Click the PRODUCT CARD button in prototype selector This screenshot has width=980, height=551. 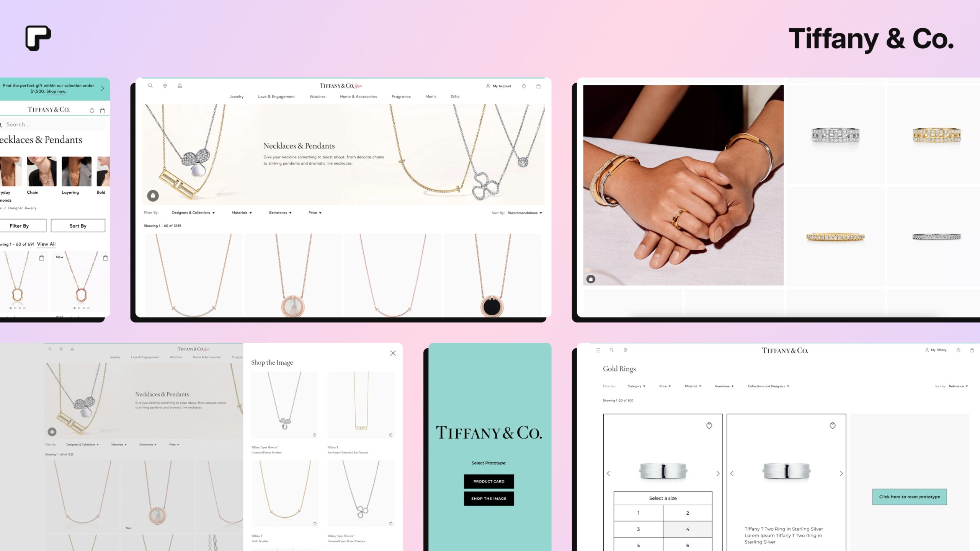click(x=488, y=481)
